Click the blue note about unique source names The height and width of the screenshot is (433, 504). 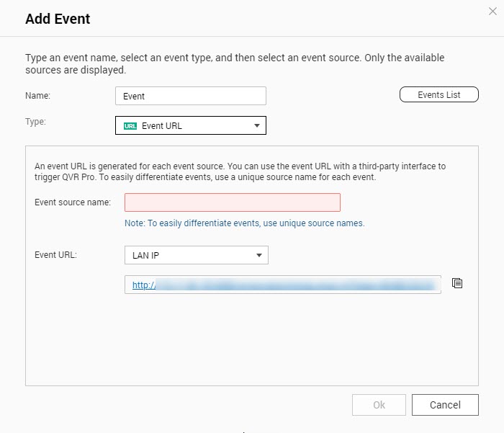(245, 223)
